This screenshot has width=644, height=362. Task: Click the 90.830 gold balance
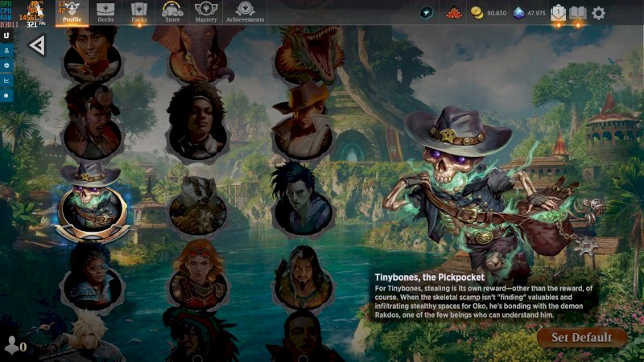(497, 13)
